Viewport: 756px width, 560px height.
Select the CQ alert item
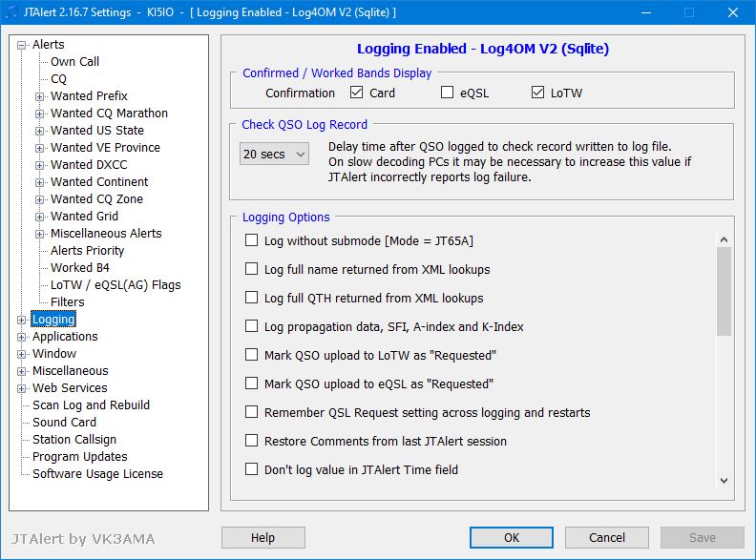click(x=58, y=78)
